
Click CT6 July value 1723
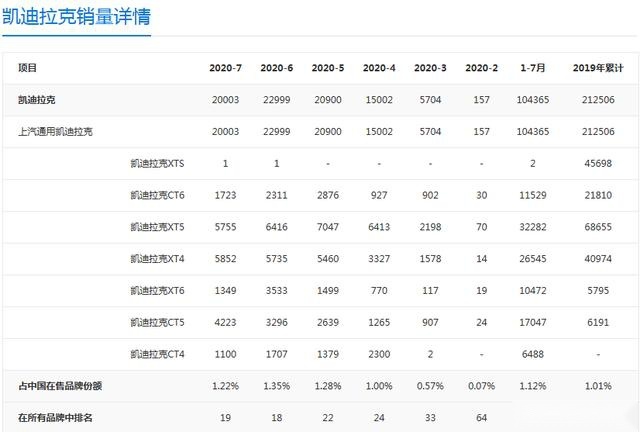coord(225,195)
